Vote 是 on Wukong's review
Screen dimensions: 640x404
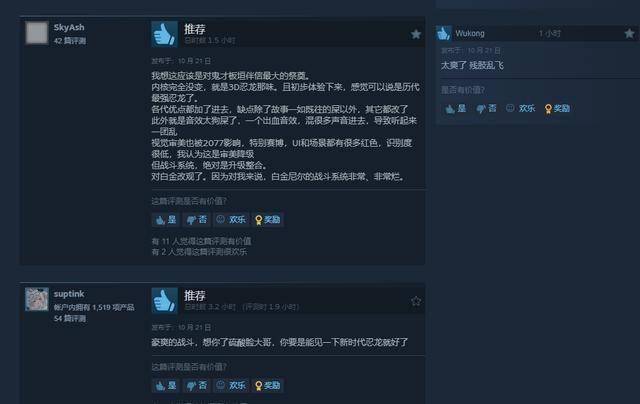click(456, 109)
